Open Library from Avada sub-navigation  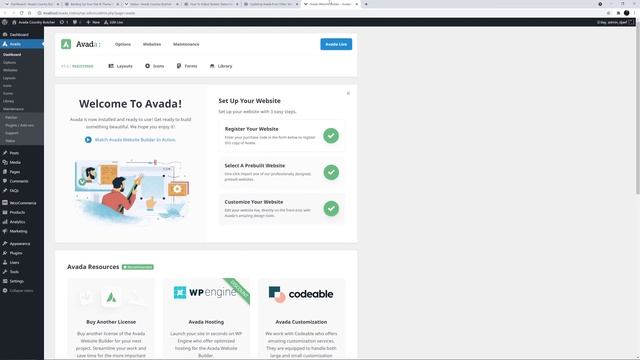221,66
